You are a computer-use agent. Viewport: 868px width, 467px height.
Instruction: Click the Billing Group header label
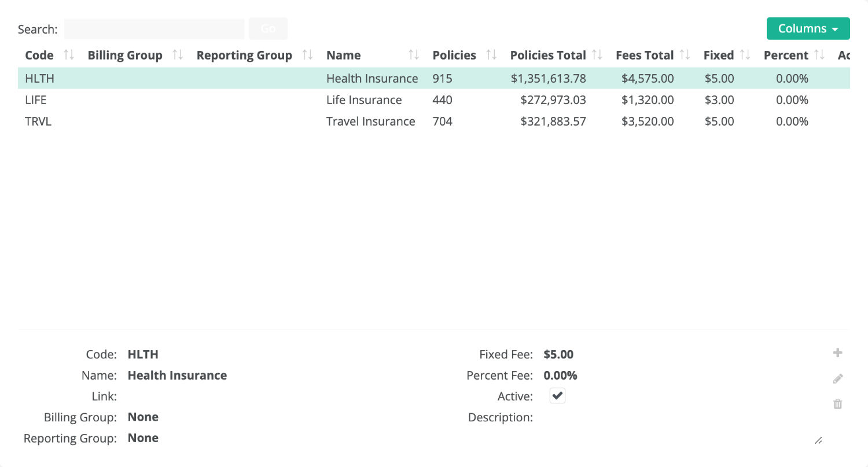pos(125,55)
